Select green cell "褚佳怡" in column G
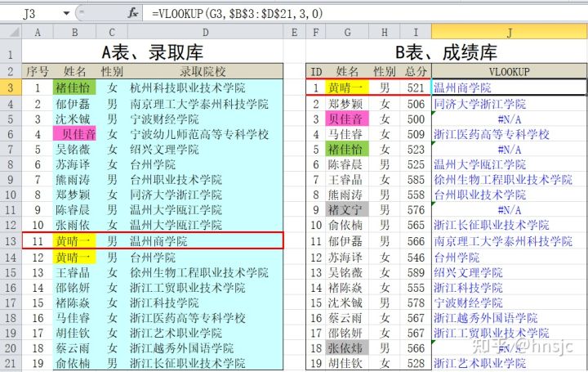This screenshot has width=588, height=372. [347, 150]
